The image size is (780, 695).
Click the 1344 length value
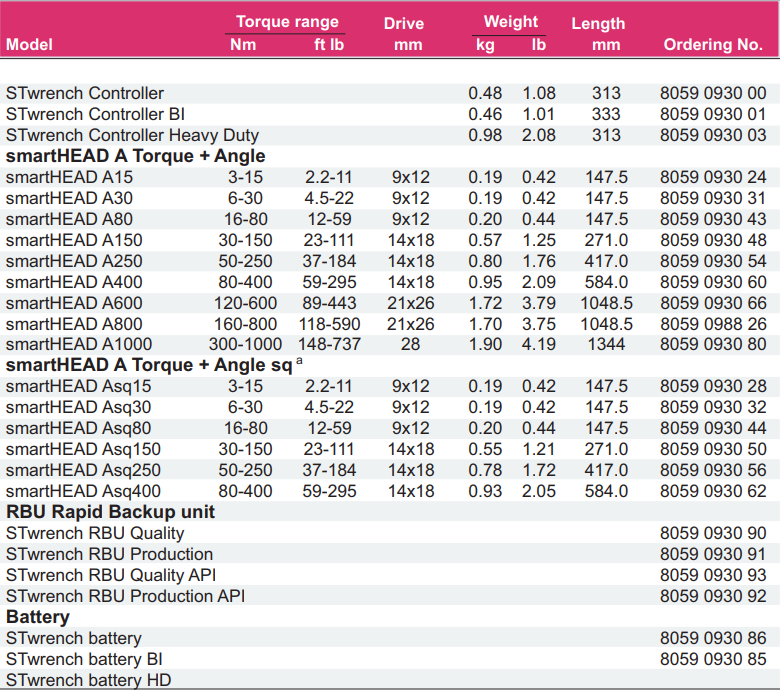pos(606,344)
